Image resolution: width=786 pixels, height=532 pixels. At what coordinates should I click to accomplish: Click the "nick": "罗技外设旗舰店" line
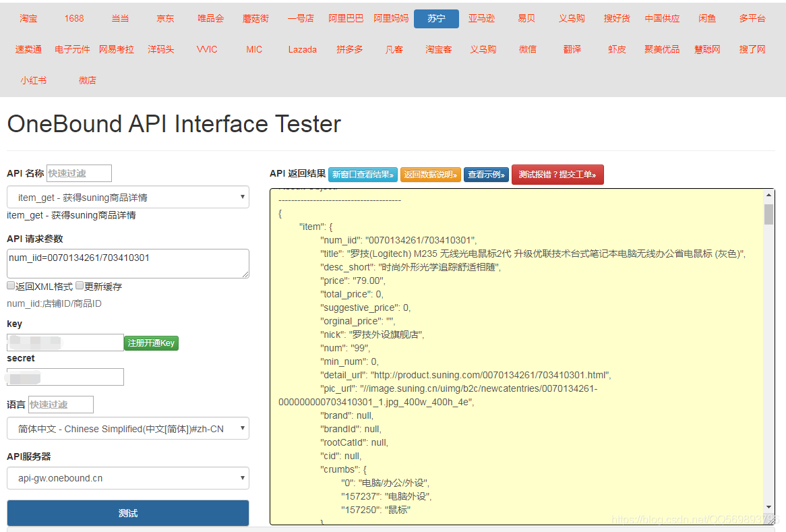point(372,334)
